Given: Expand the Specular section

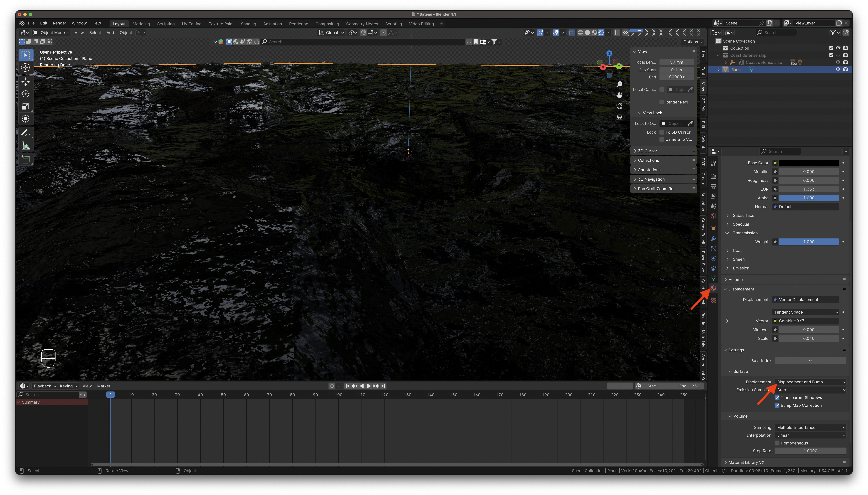Looking at the screenshot, I should (727, 224).
